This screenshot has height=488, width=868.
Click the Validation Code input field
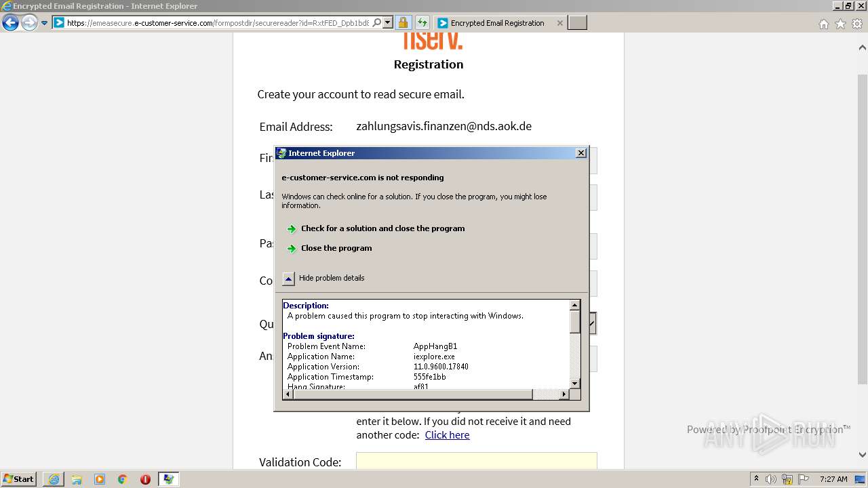[477, 462]
